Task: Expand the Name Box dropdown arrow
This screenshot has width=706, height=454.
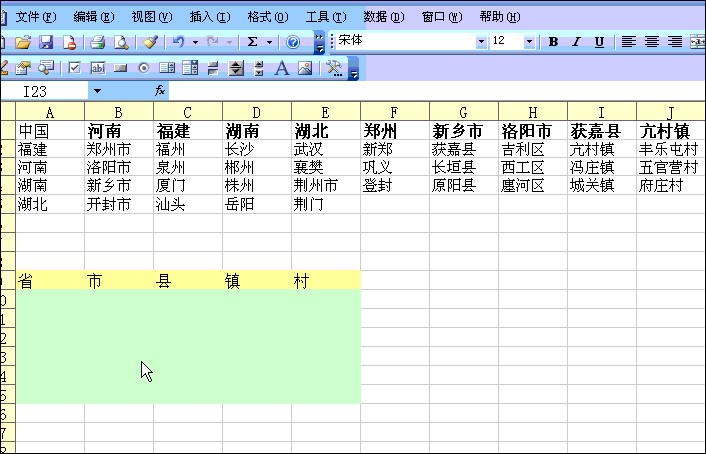Action: (97, 91)
